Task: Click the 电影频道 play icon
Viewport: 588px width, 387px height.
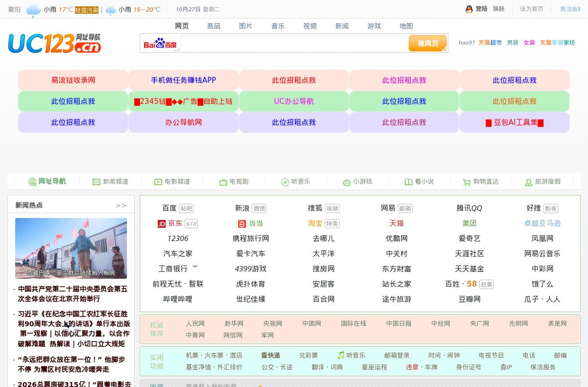Action: pyautogui.click(x=158, y=182)
